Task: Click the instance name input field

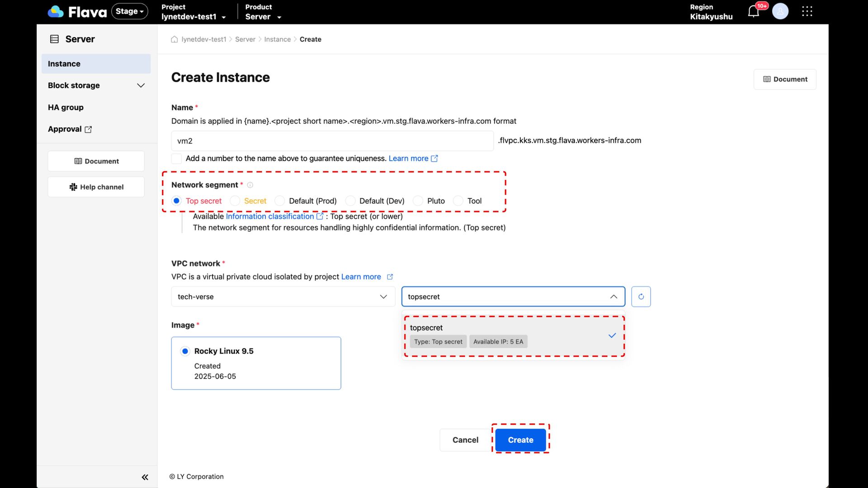Action: click(332, 141)
